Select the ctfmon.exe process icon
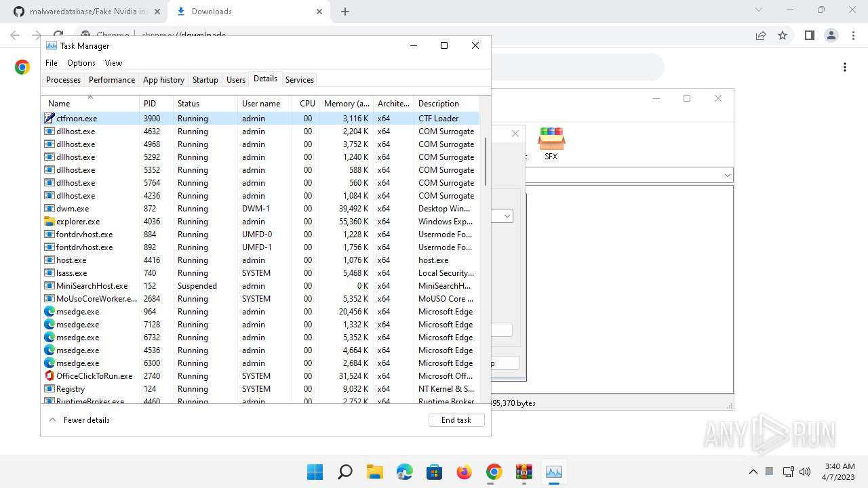The image size is (868, 488). click(x=50, y=118)
